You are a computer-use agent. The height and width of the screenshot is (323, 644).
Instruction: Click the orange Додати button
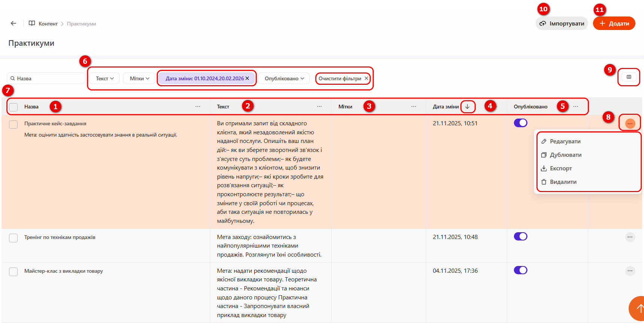(614, 24)
